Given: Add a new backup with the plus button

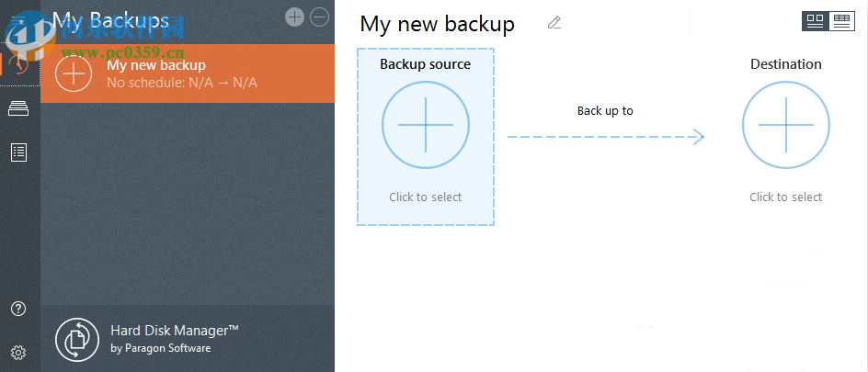Looking at the screenshot, I should coord(294,17).
